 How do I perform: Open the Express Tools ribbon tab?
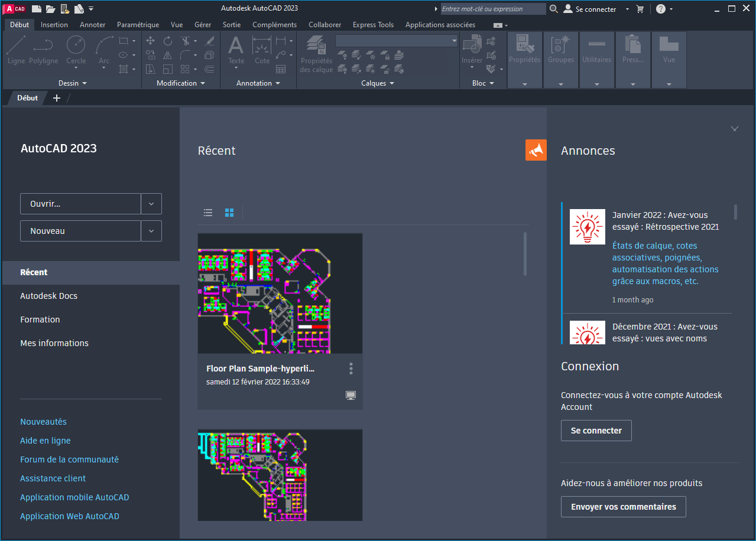click(x=373, y=25)
